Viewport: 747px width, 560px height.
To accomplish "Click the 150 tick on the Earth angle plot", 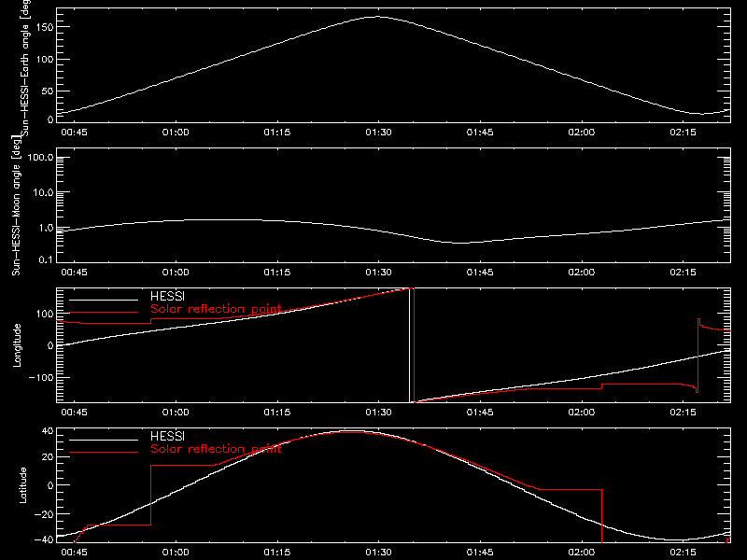I will (x=44, y=27).
